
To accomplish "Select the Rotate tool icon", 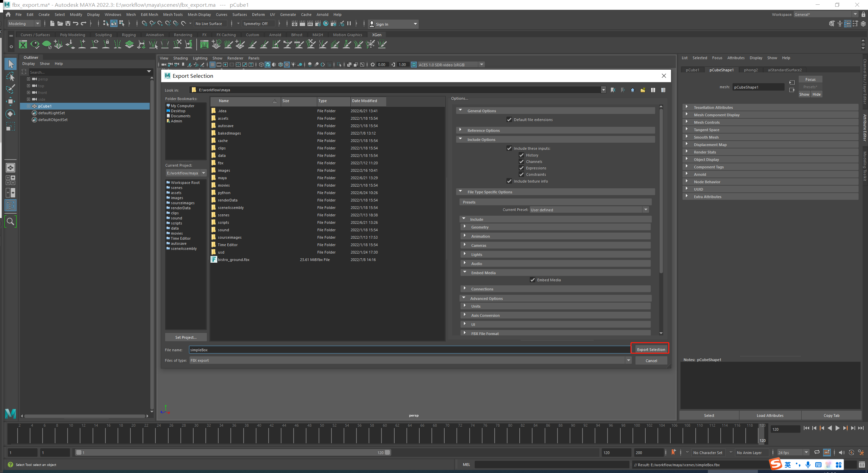I will [10, 114].
